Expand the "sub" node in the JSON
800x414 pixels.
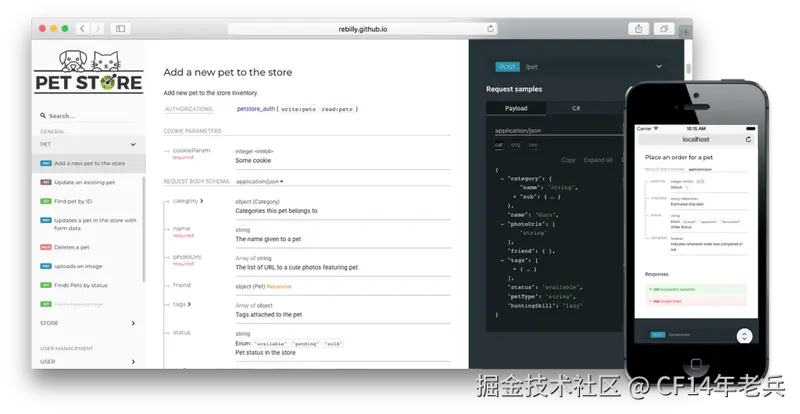click(514, 197)
